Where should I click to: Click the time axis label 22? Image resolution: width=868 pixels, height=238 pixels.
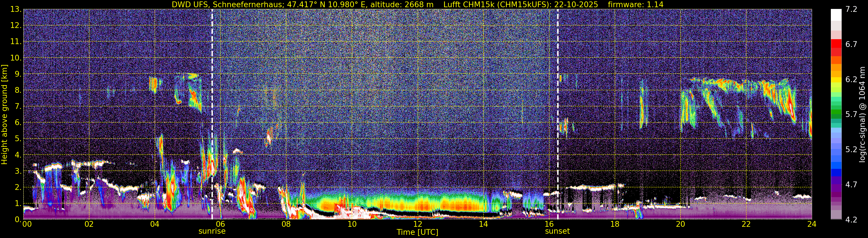pos(746,224)
